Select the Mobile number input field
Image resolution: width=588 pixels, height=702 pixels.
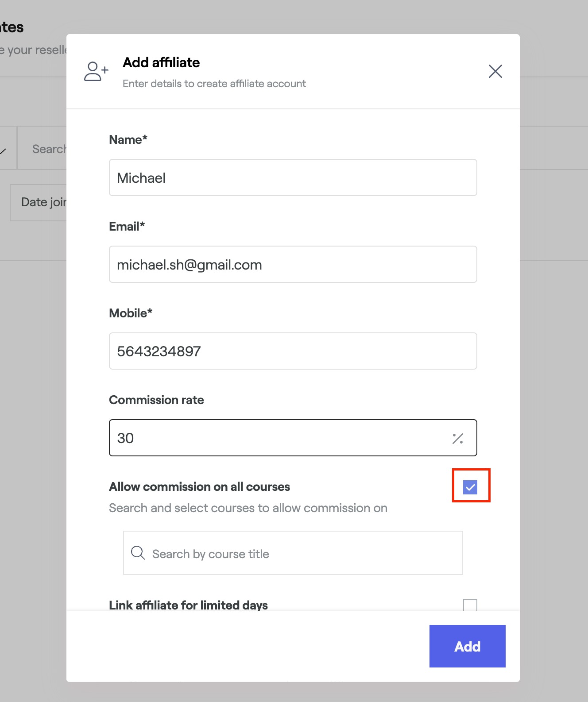(x=293, y=351)
